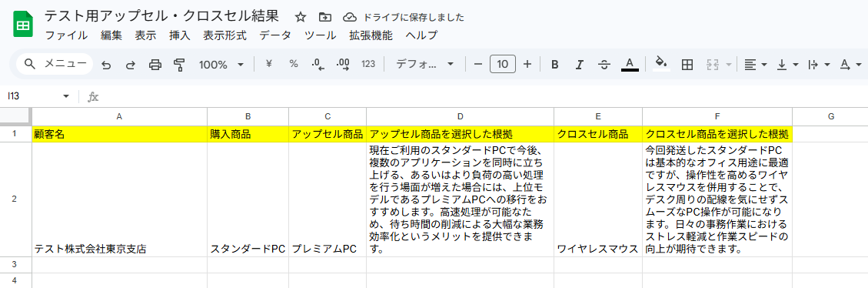Click the document title テスト用アップセル・クロスセル結果
This screenshot has height=288, width=868.
pos(161,17)
